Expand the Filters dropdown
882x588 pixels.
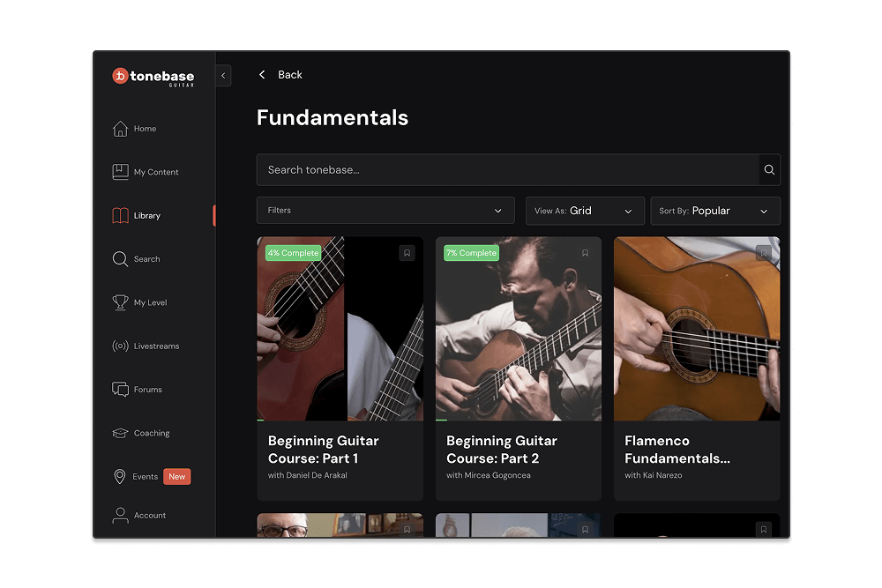385,210
